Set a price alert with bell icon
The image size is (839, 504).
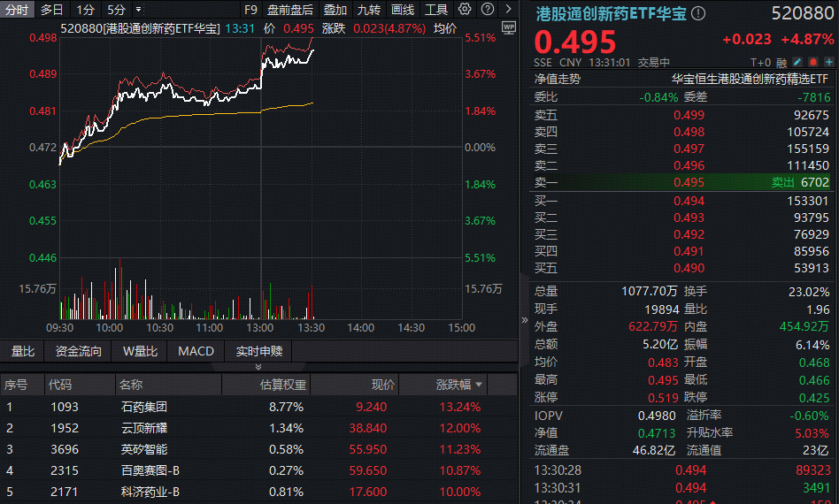(812, 62)
